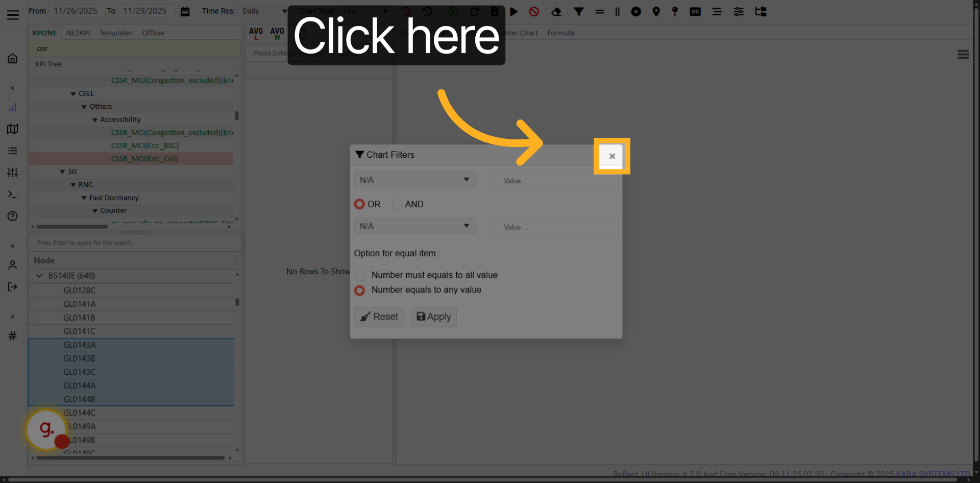Click the From date field

pyautogui.click(x=76, y=11)
